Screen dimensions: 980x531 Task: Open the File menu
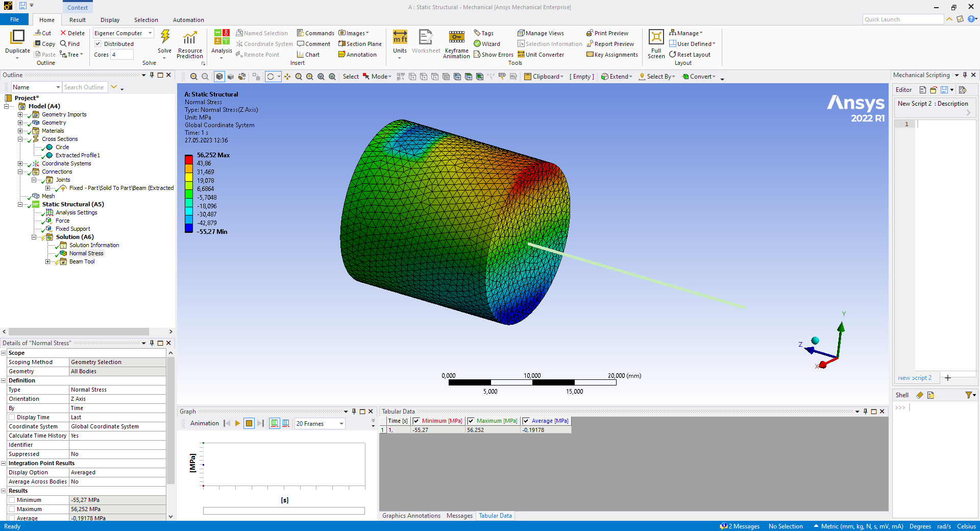point(15,19)
